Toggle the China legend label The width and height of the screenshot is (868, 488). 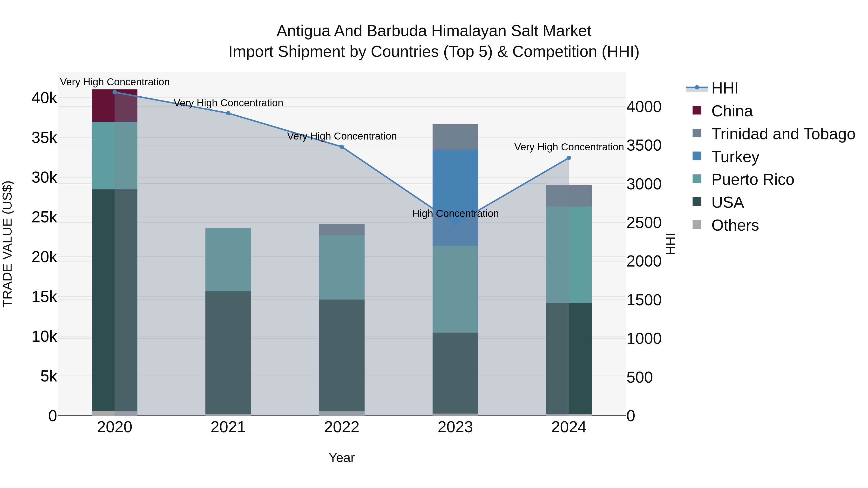732,111
